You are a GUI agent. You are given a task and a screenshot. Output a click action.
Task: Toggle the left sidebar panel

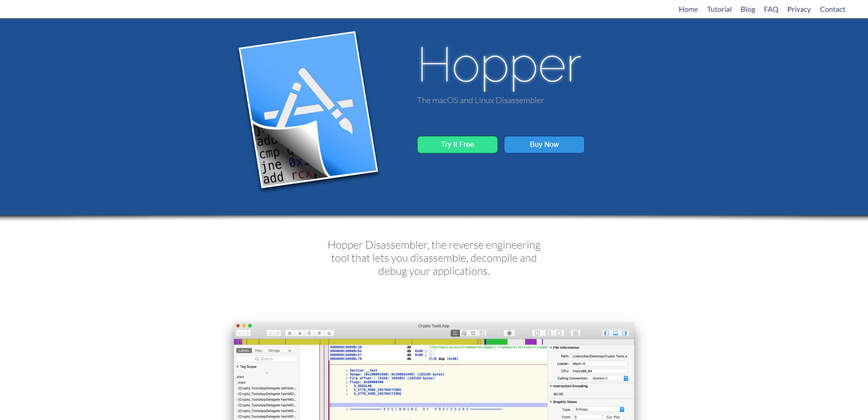(607, 333)
